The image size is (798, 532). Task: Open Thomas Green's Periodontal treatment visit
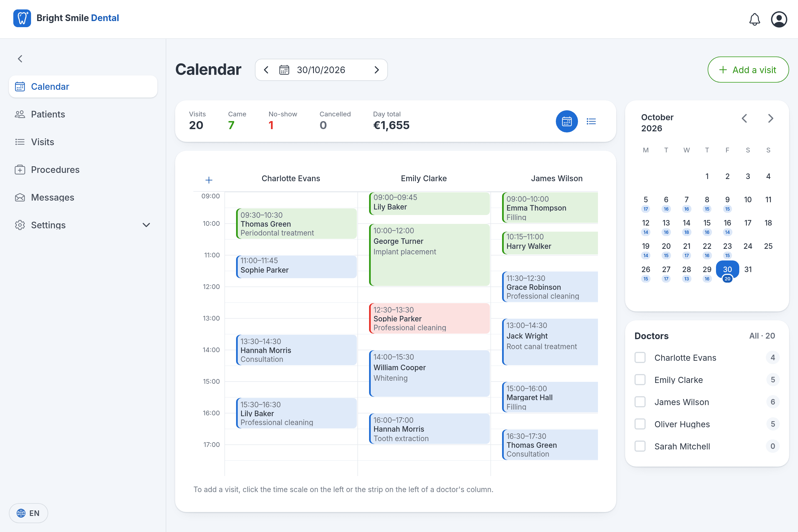coord(296,224)
